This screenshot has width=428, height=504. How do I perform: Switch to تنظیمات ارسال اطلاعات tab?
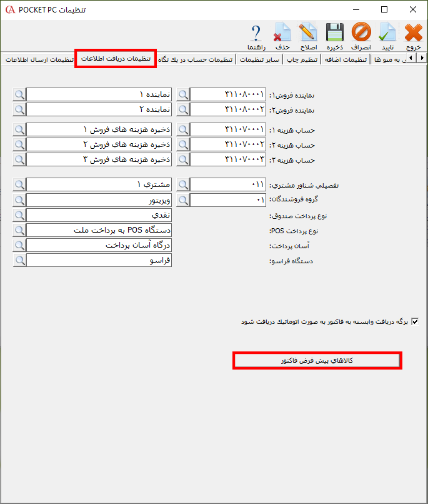(39, 60)
